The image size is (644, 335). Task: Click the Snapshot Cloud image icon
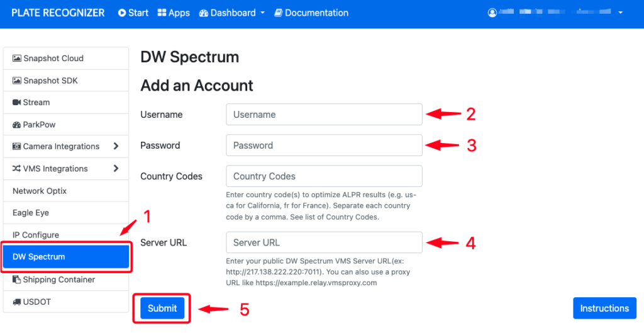point(17,59)
